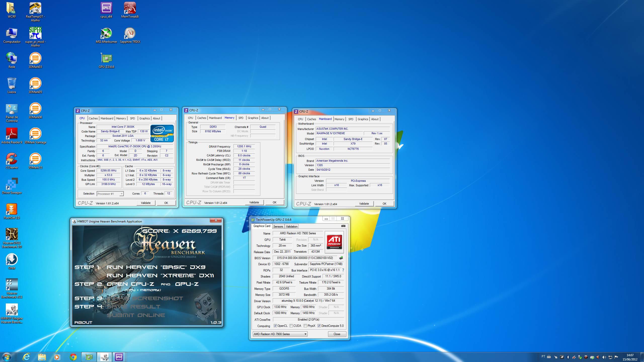Open SPD tab in the Memory CPU-Z window

(241, 118)
